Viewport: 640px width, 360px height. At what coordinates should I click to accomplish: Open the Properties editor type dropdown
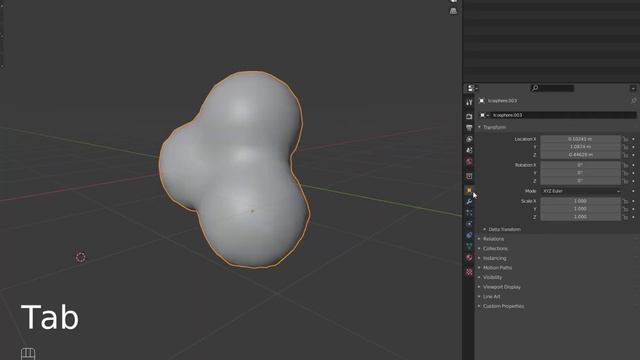(472, 88)
